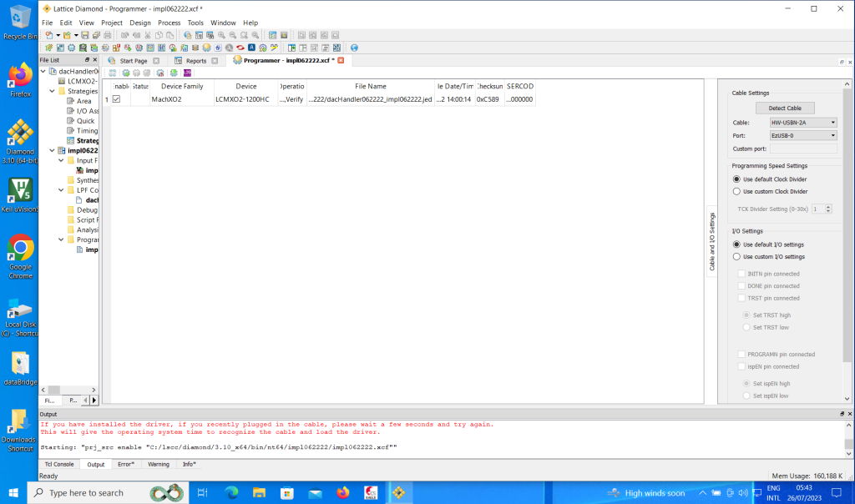Switch to the Reports tab
855x504 pixels.
[195, 60]
